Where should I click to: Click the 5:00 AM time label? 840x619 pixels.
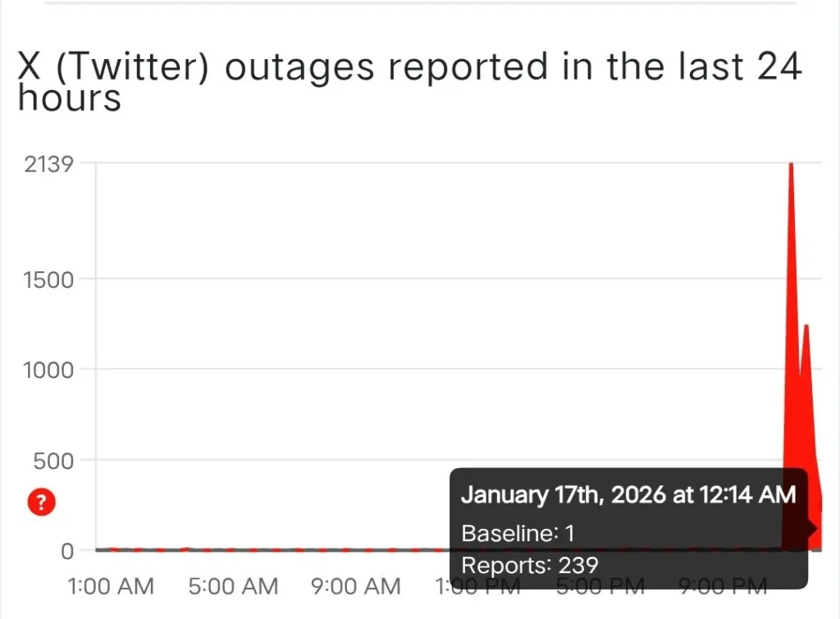coord(235,586)
